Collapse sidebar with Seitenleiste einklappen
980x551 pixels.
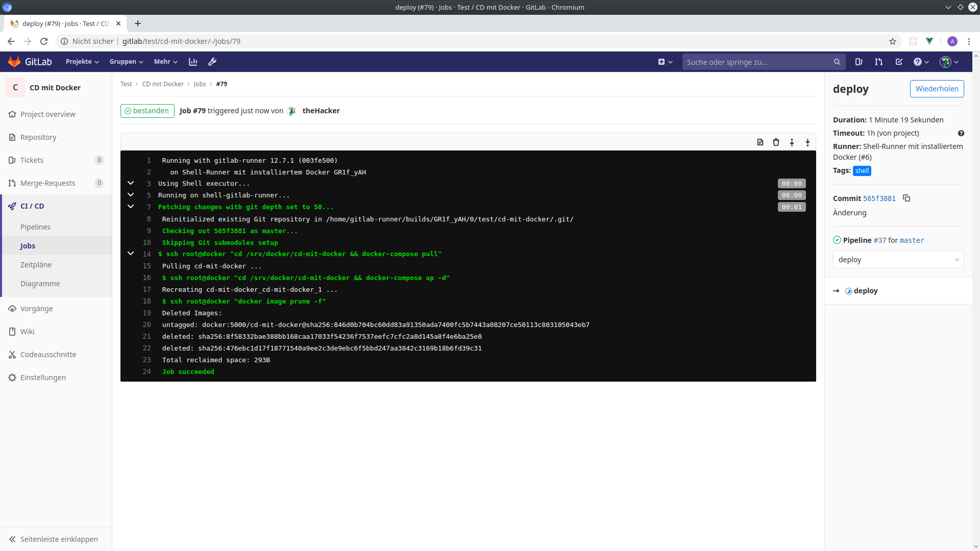[54, 539]
